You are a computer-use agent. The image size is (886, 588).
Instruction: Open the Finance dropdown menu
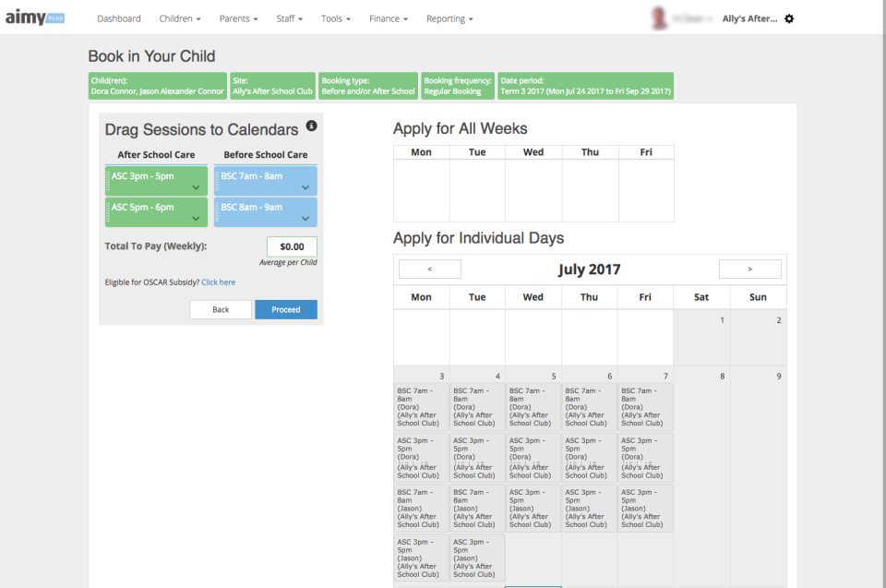point(388,18)
